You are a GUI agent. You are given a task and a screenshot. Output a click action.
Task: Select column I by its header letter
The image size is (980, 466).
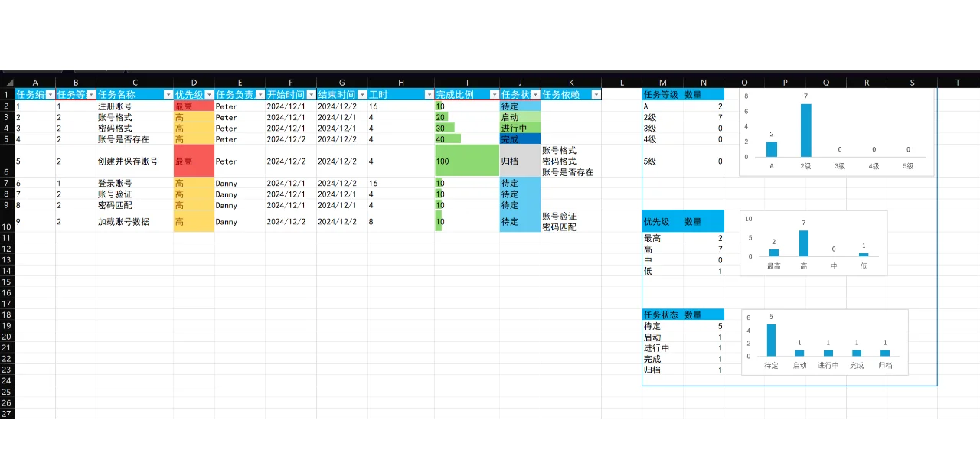pyautogui.click(x=467, y=83)
